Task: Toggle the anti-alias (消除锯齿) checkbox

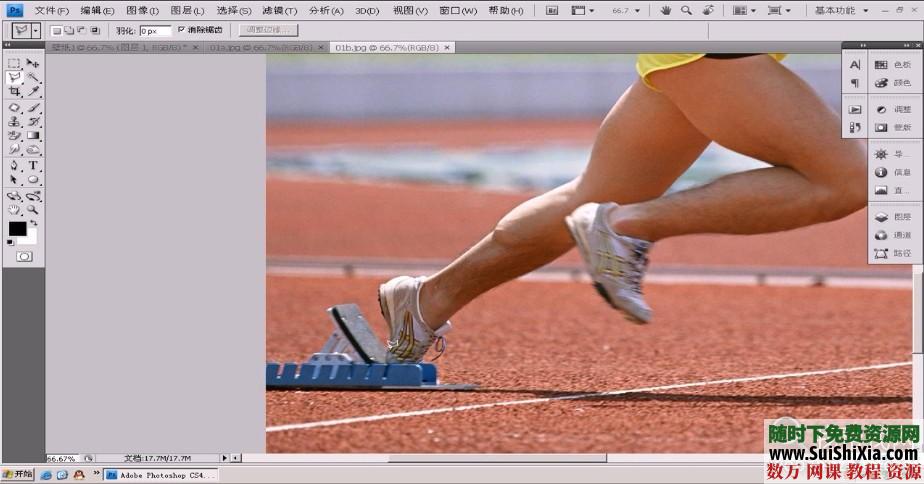Action: [181, 29]
